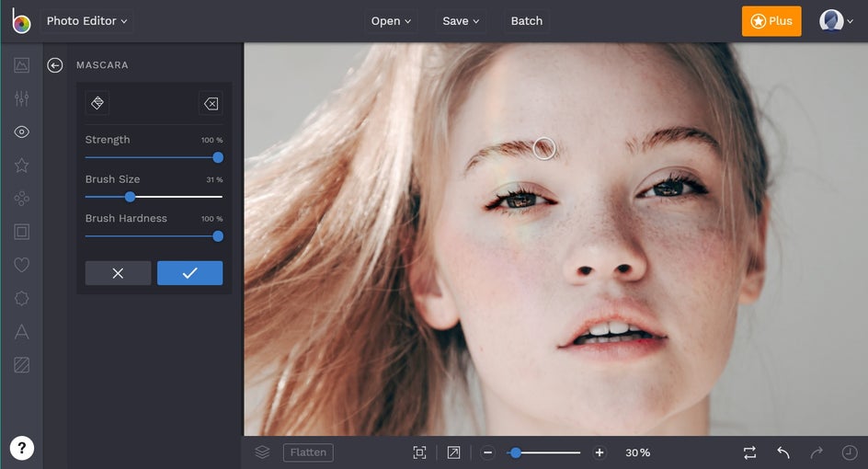Open the Frames sidebar icon
Viewport: 868px width, 469px height.
[21, 232]
